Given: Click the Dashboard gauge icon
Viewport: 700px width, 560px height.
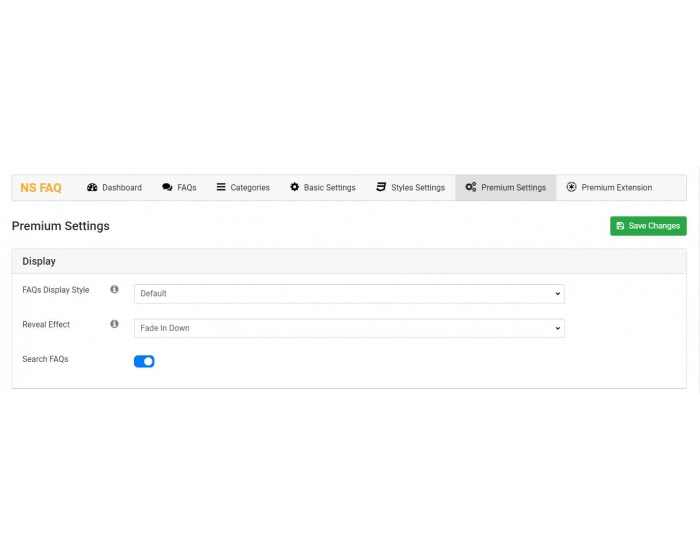Looking at the screenshot, I should [92, 188].
